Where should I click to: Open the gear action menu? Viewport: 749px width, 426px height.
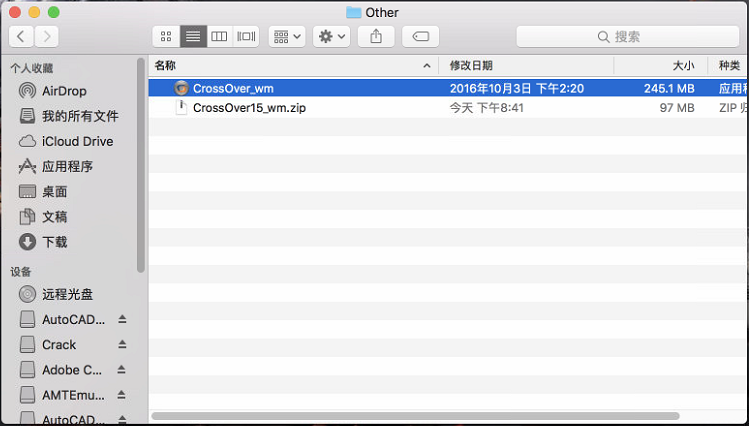click(x=332, y=37)
